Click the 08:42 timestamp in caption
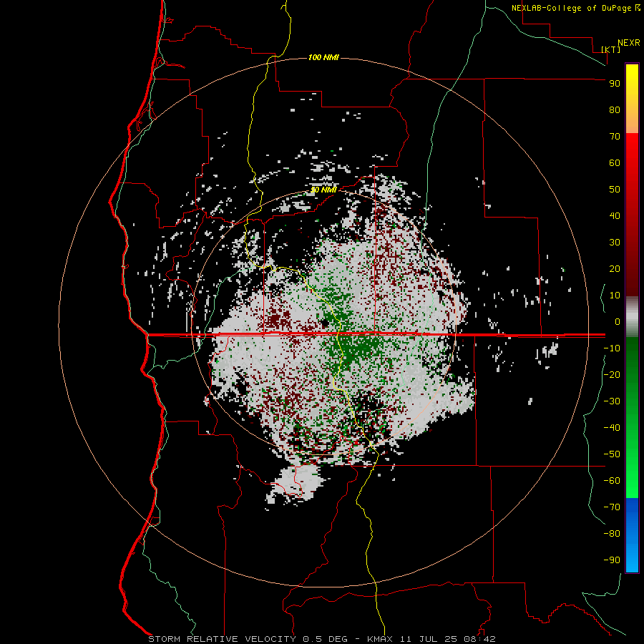This screenshot has height=644, width=644. (x=479, y=639)
